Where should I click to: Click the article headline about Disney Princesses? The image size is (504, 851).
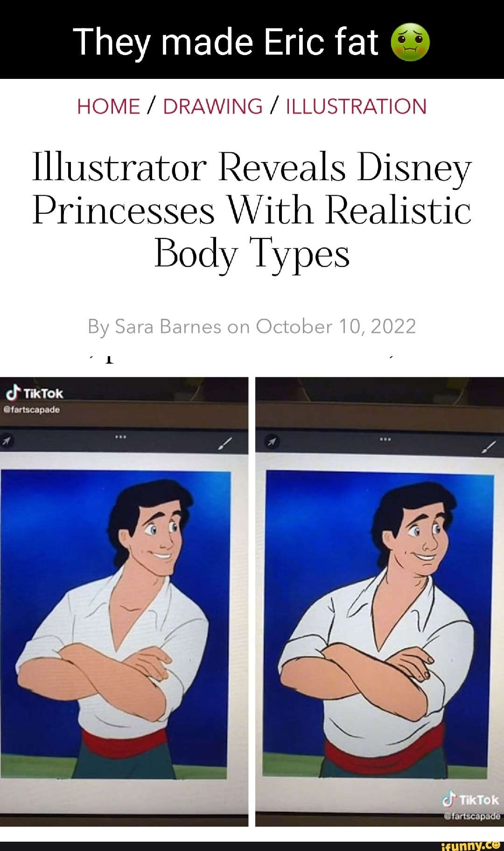click(x=252, y=211)
